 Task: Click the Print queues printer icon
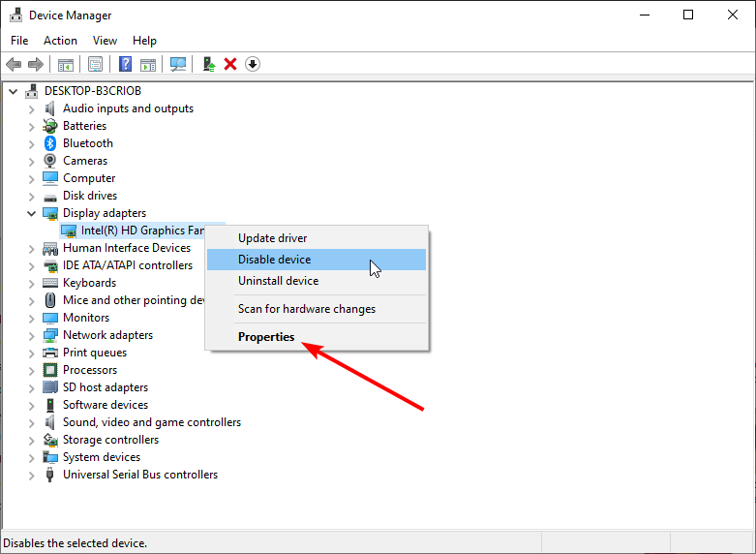(x=50, y=353)
